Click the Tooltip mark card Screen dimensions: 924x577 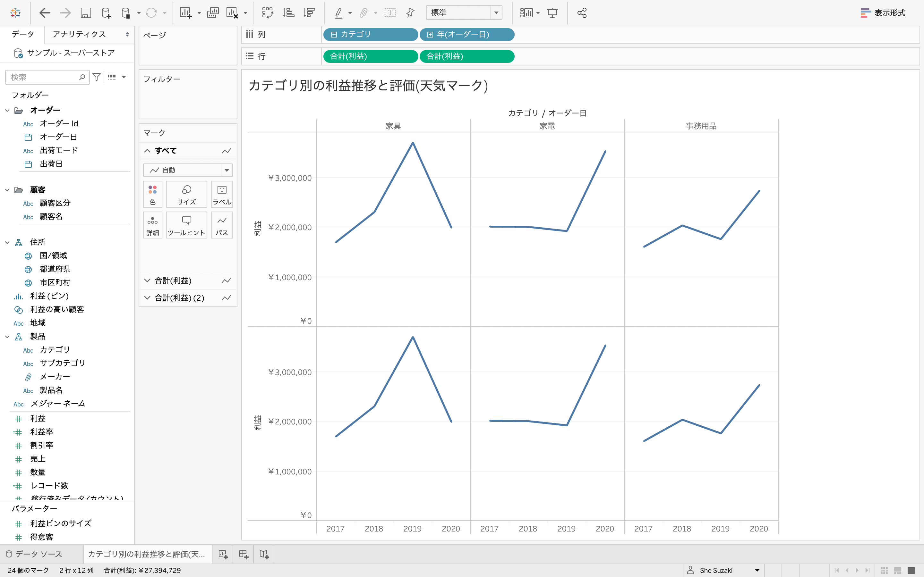186,225
